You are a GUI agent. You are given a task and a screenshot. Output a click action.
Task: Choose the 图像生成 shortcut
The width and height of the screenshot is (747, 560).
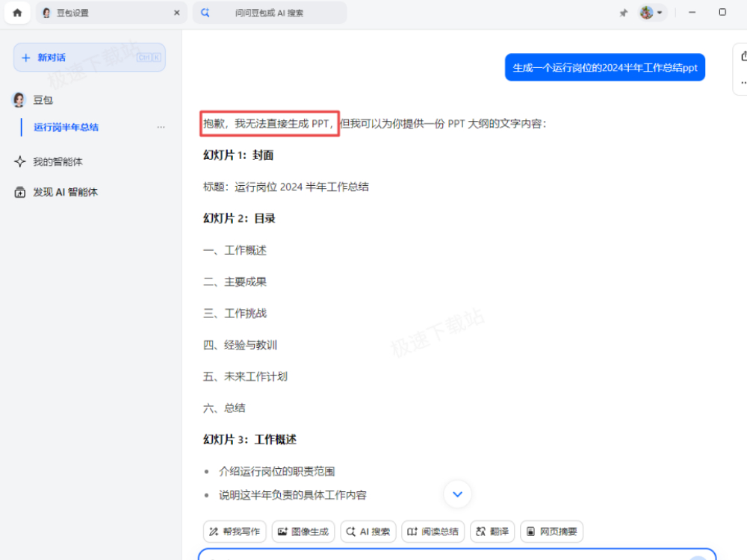click(303, 532)
